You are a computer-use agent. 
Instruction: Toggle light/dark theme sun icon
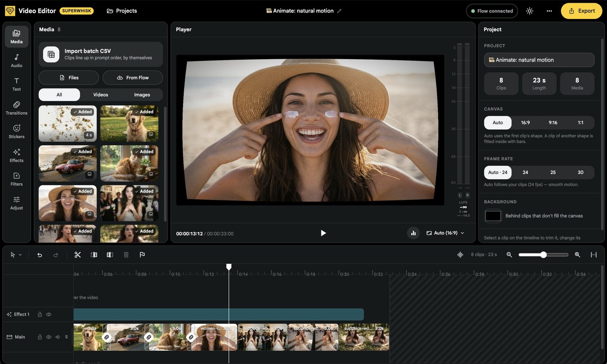coord(530,11)
